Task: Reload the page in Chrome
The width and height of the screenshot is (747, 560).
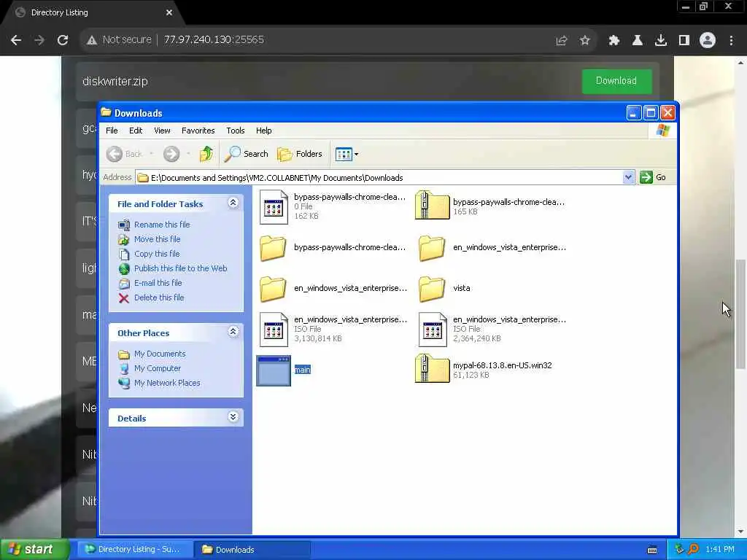Action: [63, 40]
